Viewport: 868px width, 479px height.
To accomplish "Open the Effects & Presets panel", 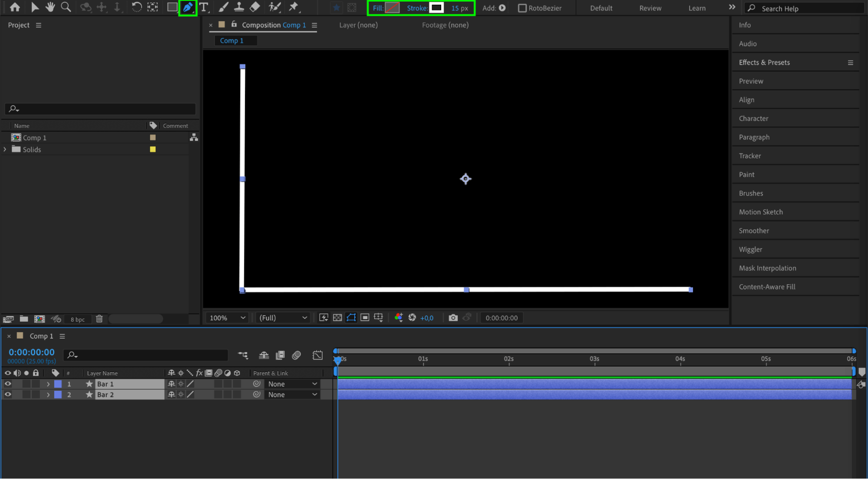I will pos(764,62).
